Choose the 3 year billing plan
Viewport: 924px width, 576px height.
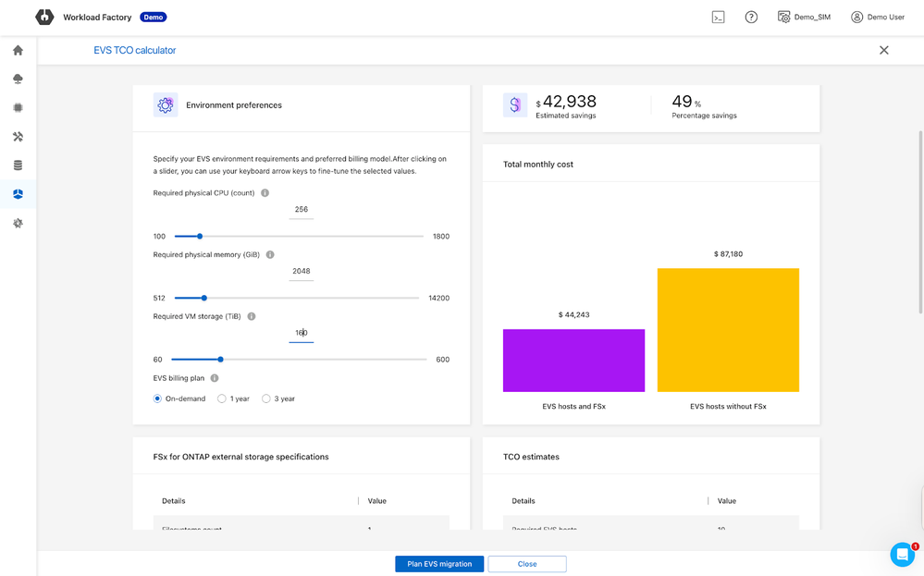[266, 398]
